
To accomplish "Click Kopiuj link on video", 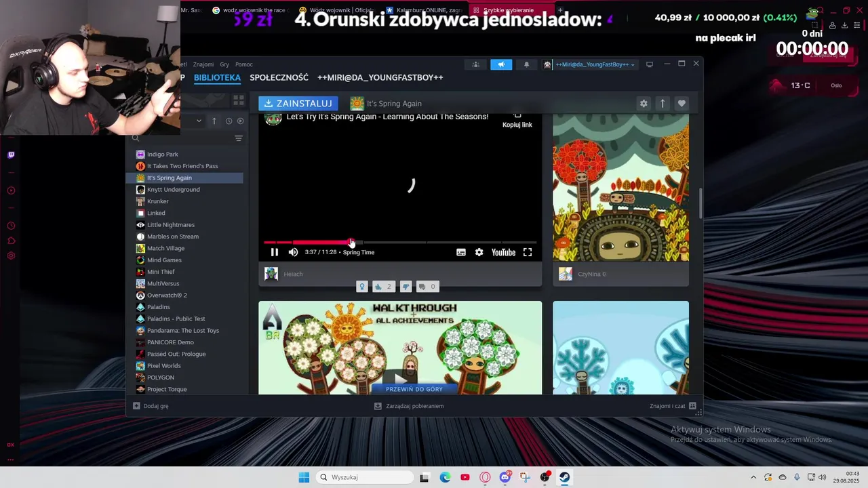I will coord(517,121).
